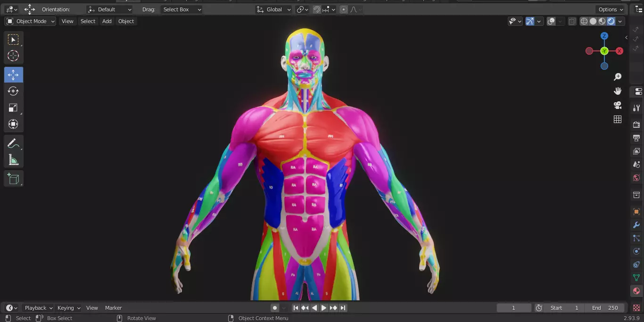Toggle the camera view icon
This screenshot has height=322, width=644.
(x=618, y=105)
